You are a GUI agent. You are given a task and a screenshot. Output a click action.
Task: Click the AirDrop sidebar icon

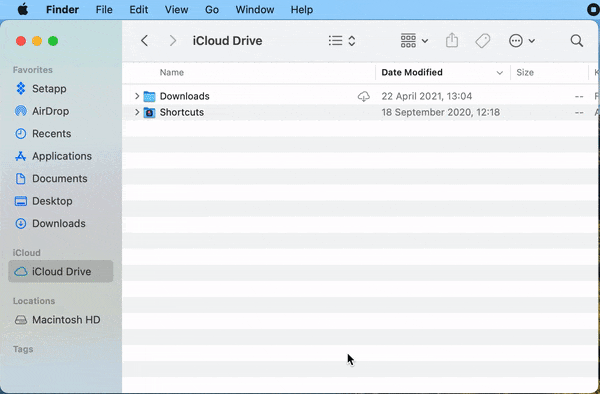21,111
